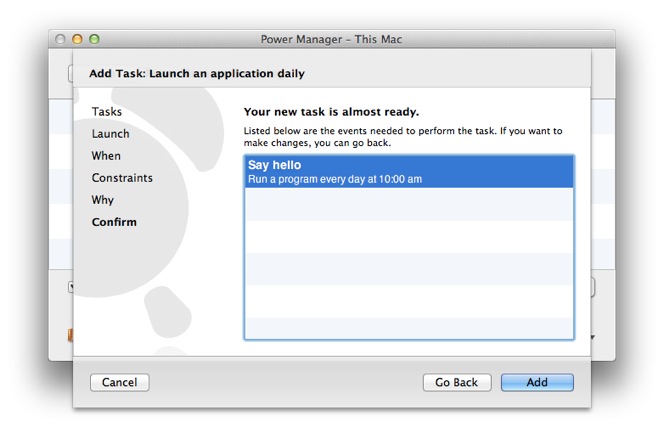
Task: Click the Power Manager – This Mac title
Action: tap(331, 39)
